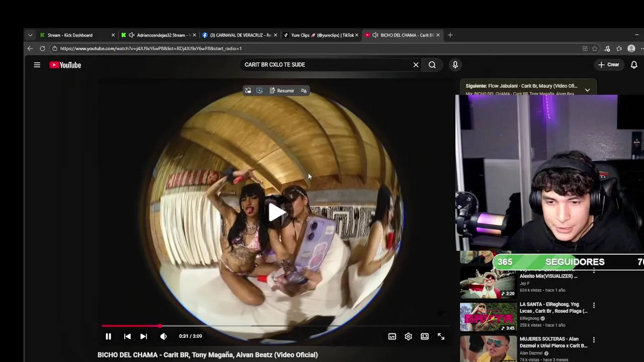
Task: Grab the red progress bar scrubber dot
Action: pyautogui.click(x=159, y=326)
